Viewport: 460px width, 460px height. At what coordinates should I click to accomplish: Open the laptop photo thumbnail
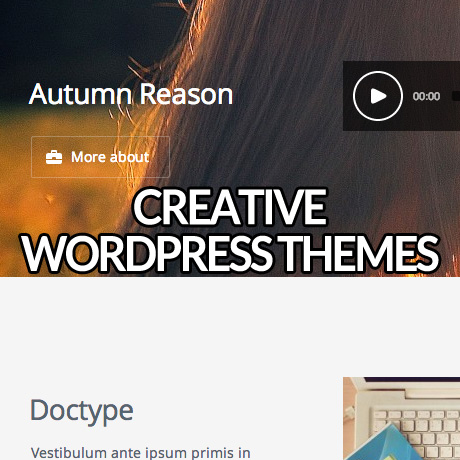pyautogui.click(x=401, y=418)
